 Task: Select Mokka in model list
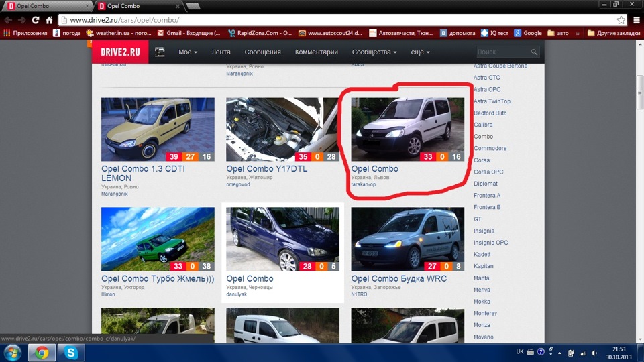click(x=482, y=302)
